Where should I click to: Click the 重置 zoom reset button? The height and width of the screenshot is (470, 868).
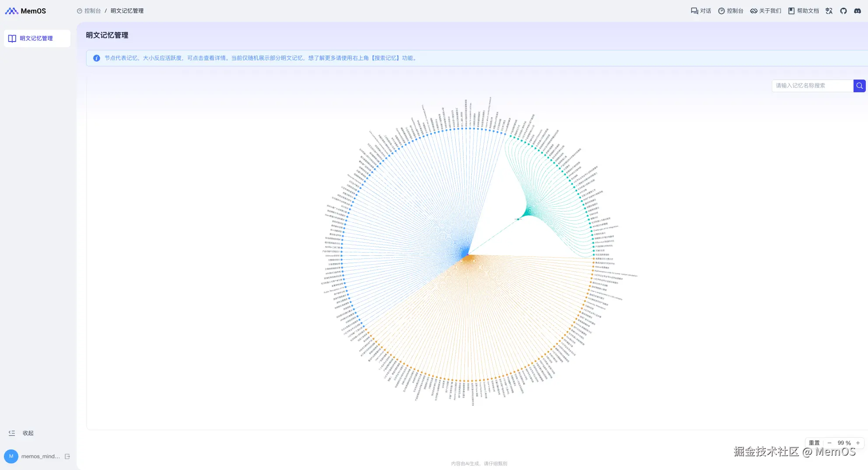[x=814, y=443]
